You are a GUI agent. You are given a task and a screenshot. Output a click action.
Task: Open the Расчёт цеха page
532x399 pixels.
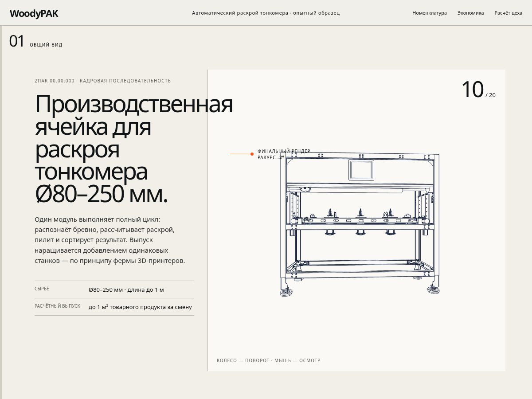pos(509,13)
